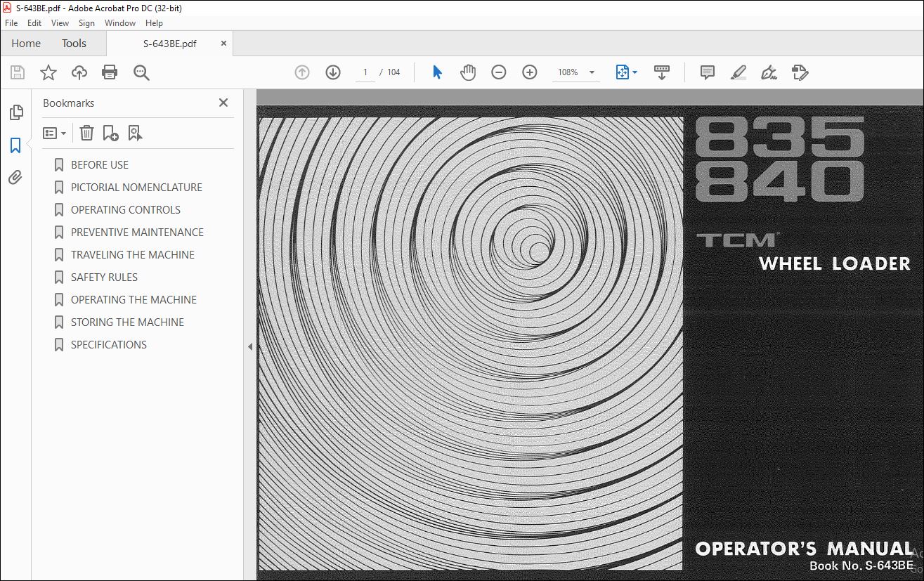Viewport: 924px width, 581px height.
Task: Open OPERATING THE MACHINE bookmark
Action: (134, 300)
